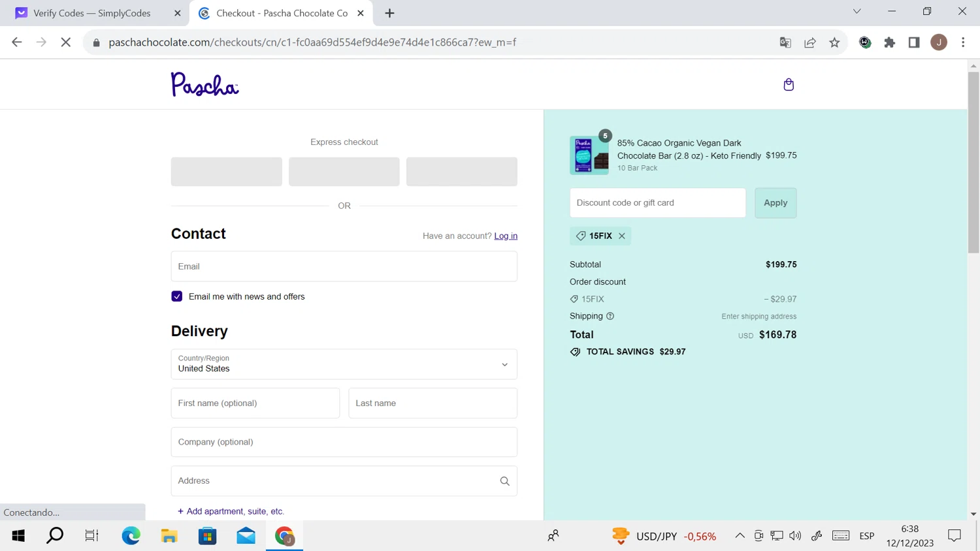Add apartment, suite, etc. line
This screenshot has width=980, height=551.
[231, 511]
